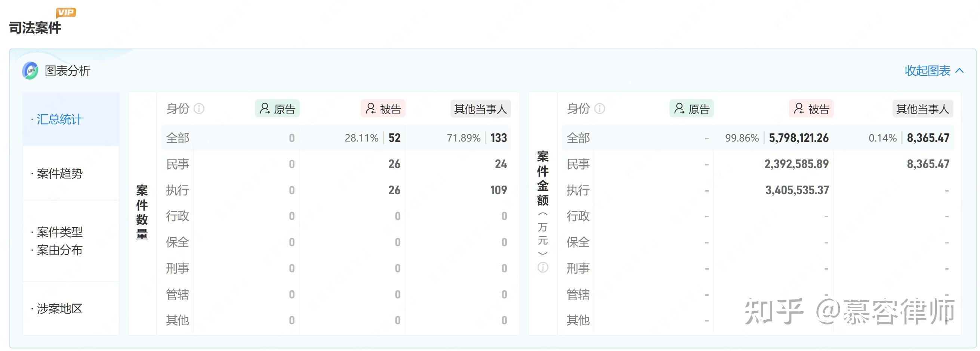Click 被告 tag in 案件金额 table

click(811, 109)
